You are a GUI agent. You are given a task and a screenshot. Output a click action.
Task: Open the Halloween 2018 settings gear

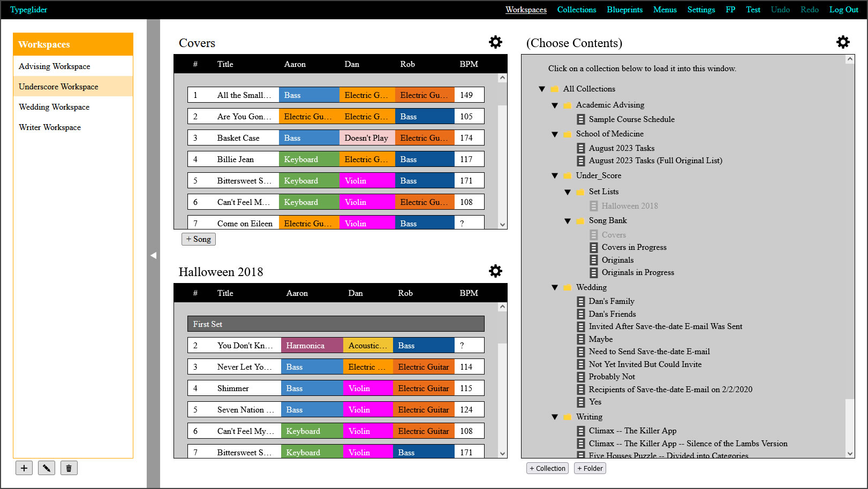[x=495, y=271]
